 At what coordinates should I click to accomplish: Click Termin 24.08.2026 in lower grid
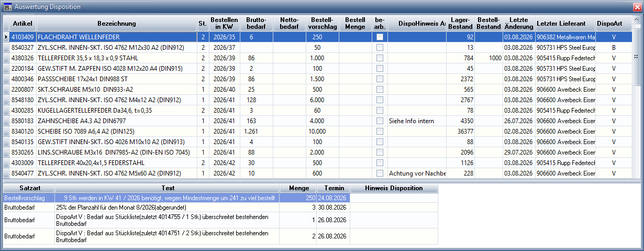tap(334, 198)
